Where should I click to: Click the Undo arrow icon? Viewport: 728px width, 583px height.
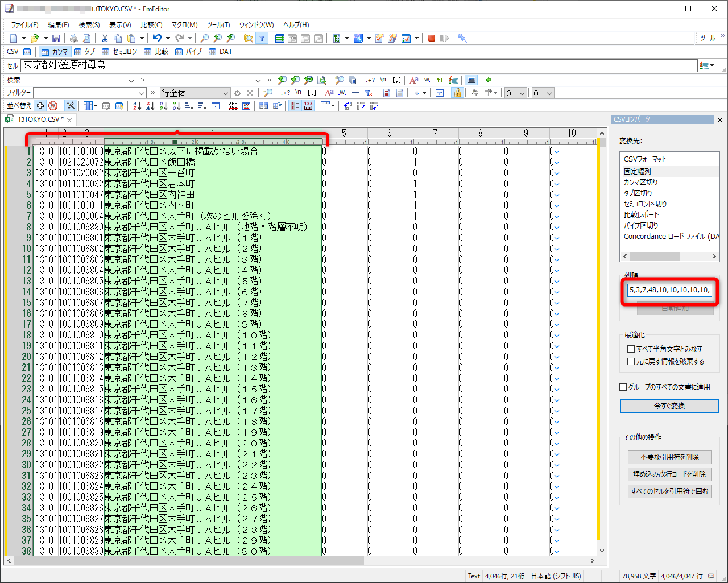tap(157, 38)
